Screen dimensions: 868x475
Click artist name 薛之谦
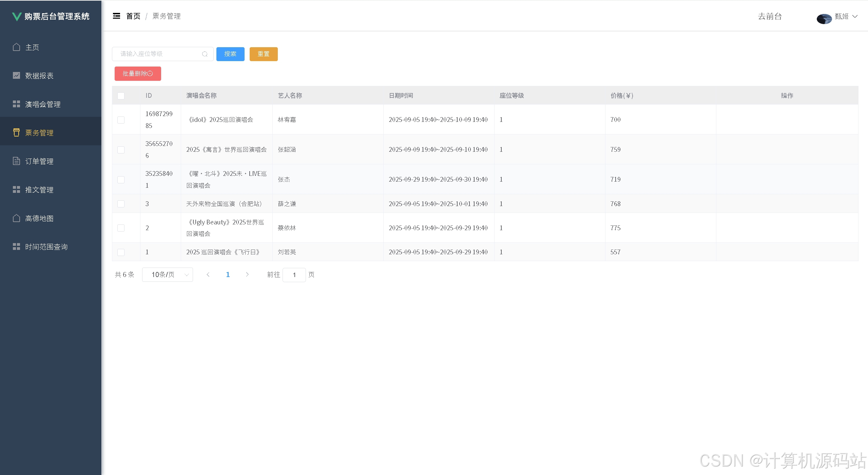coord(287,204)
